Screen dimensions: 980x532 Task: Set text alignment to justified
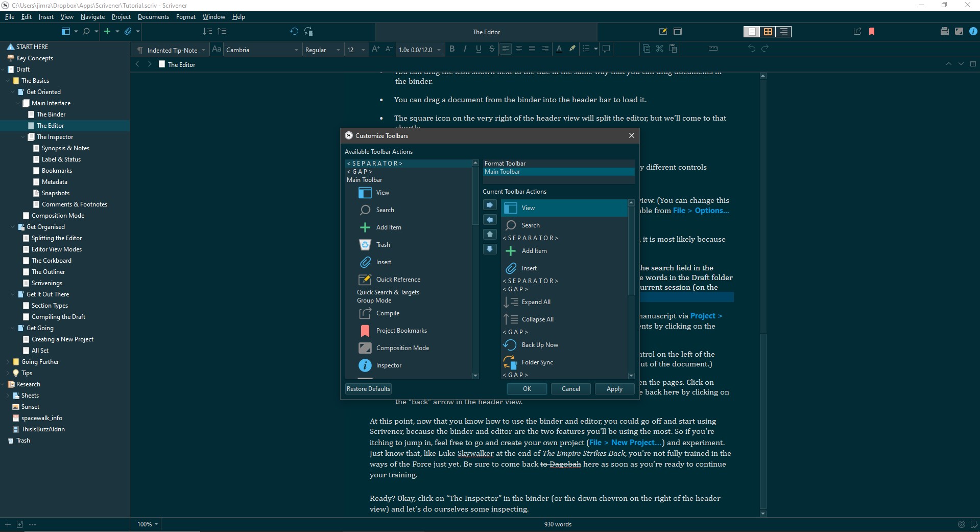pyautogui.click(x=532, y=49)
